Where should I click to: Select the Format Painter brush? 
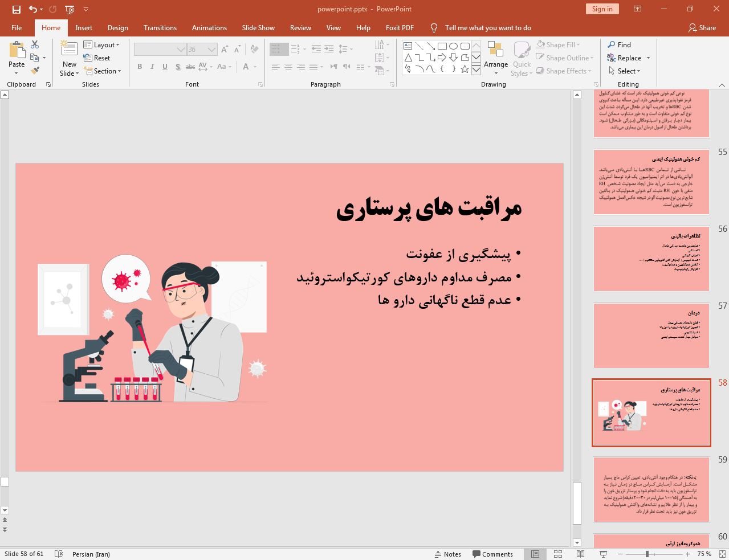click(35, 71)
